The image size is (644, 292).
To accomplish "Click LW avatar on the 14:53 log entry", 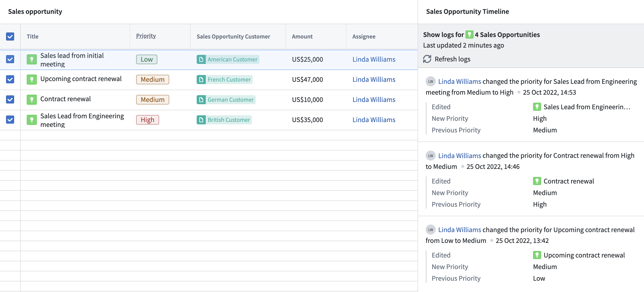I will point(431,82).
